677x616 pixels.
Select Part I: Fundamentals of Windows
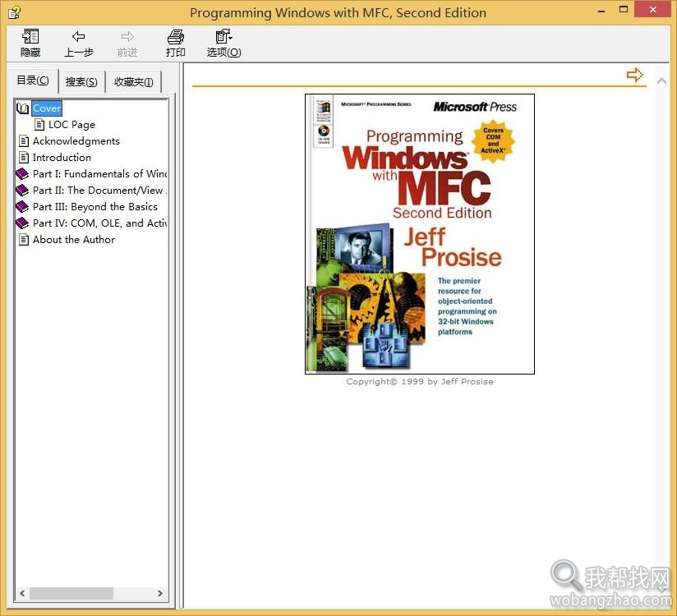(99, 174)
